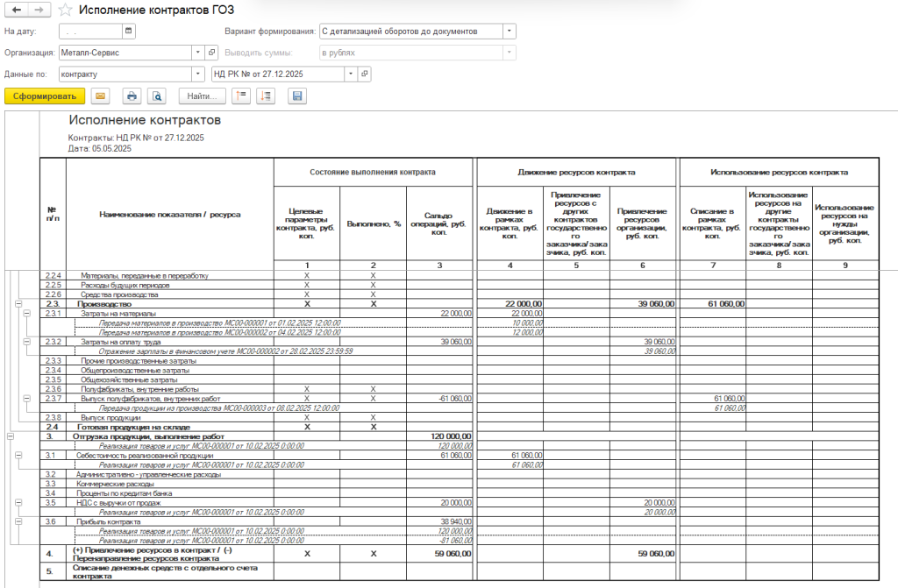Select row 'Коммерческие расходы'
This screenshot has width=898, height=588.
[115, 484]
